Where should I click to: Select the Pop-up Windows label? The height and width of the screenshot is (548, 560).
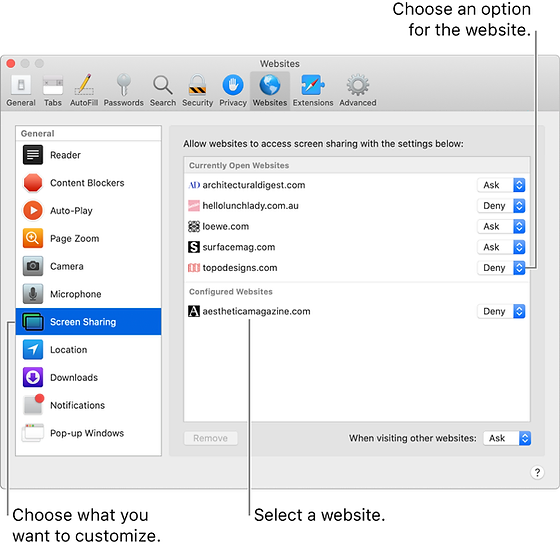point(87,433)
